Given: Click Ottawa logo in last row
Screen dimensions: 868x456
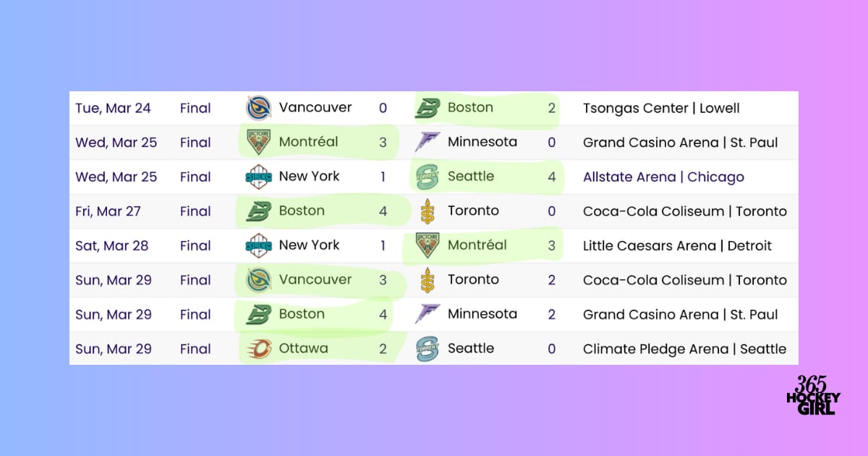Looking at the screenshot, I should (258, 349).
